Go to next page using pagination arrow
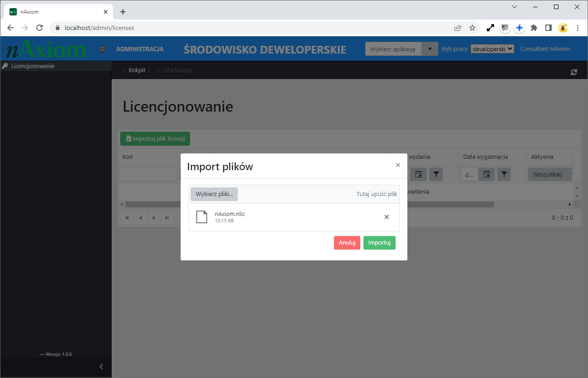The width and height of the screenshot is (588, 378). [154, 217]
